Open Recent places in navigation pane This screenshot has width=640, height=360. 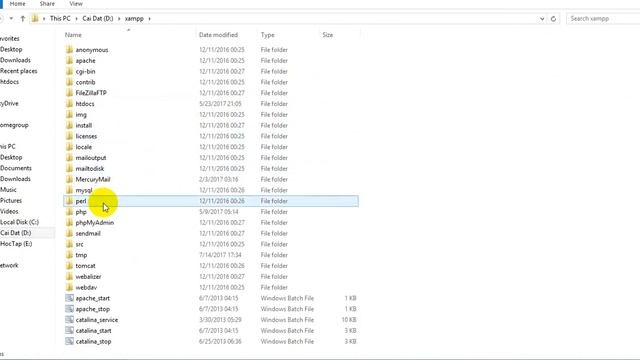(x=18, y=71)
